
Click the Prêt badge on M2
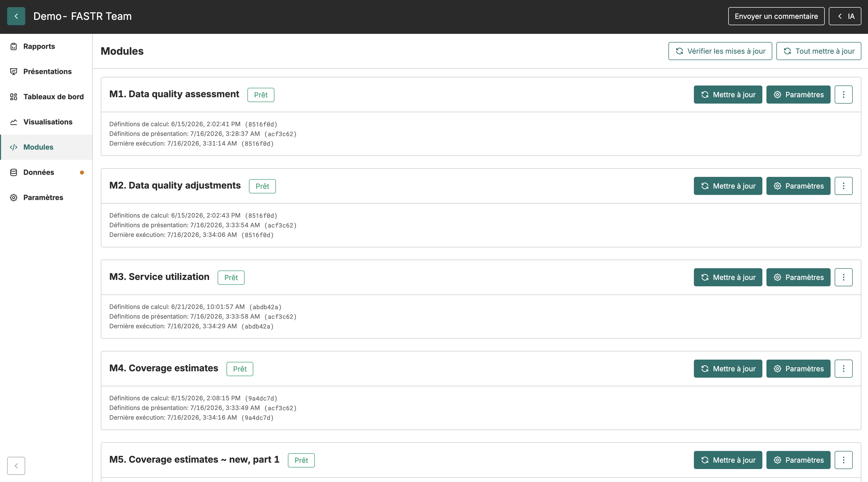(x=262, y=186)
